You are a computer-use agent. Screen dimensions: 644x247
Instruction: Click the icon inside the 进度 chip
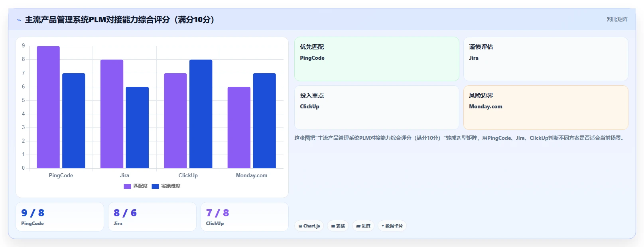coord(358,226)
